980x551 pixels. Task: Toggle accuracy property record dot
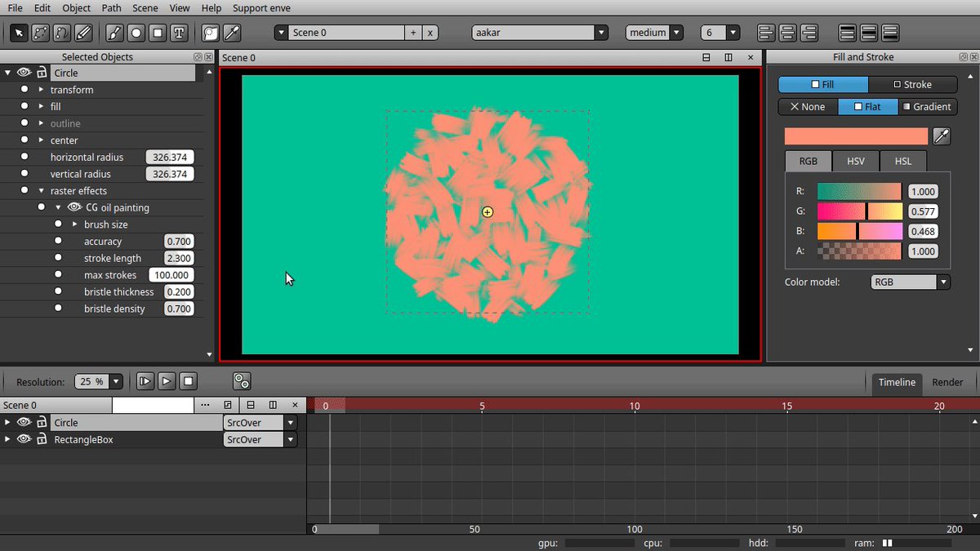[58, 242]
